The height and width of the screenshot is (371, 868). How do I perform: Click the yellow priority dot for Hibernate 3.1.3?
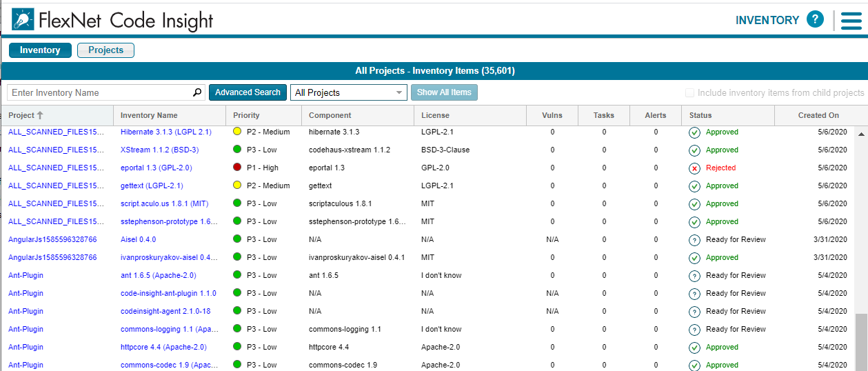237,131
